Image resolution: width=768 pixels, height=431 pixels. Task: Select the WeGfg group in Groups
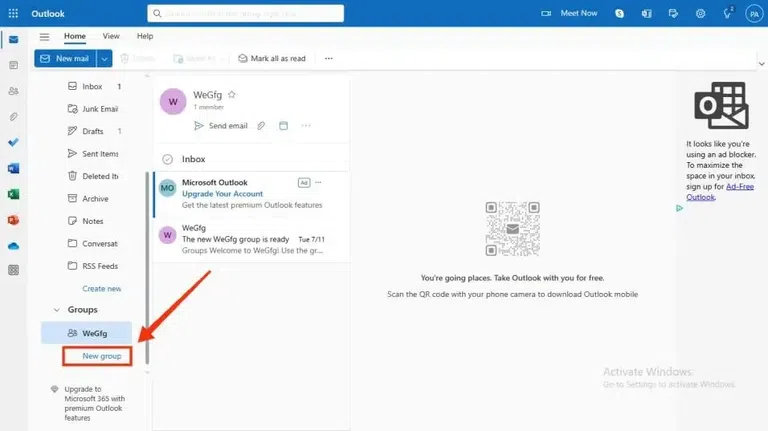point(87,333)
